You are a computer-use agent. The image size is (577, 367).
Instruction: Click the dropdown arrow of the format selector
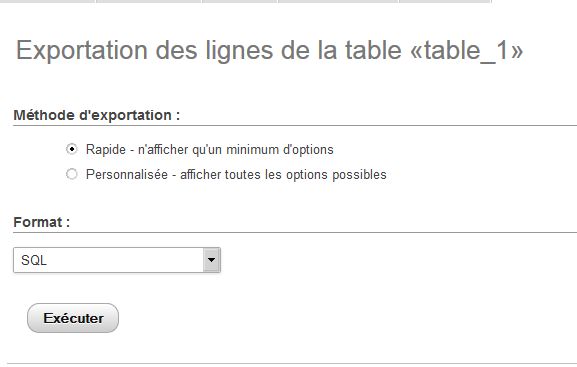[212, 260]
